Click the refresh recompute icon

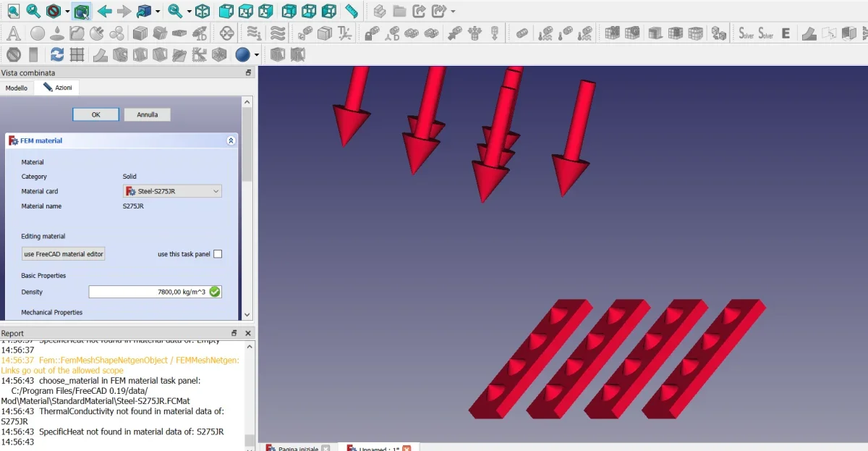point(56,54)
